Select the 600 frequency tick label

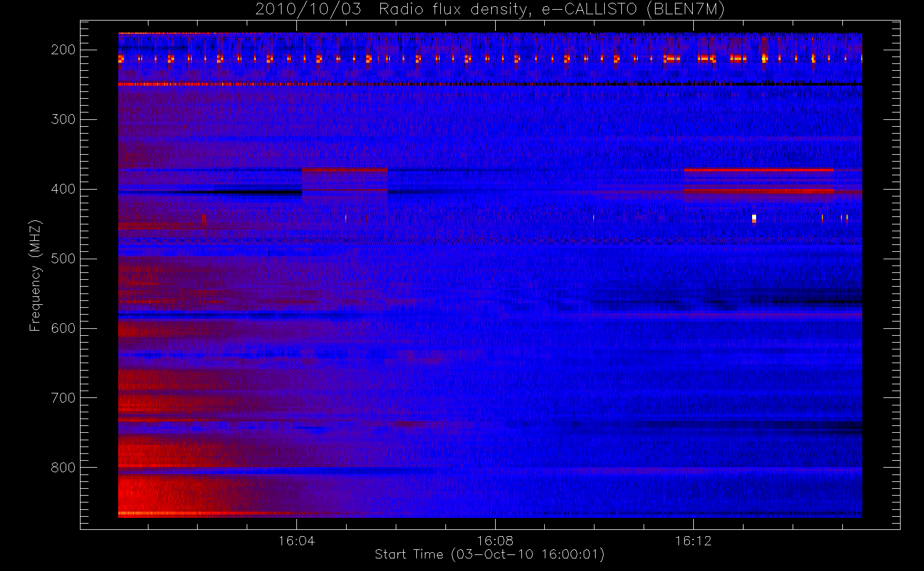point(63,328)
